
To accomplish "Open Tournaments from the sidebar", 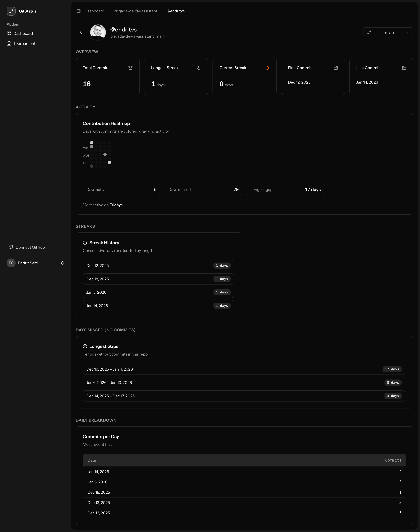I will pos(25,43).
